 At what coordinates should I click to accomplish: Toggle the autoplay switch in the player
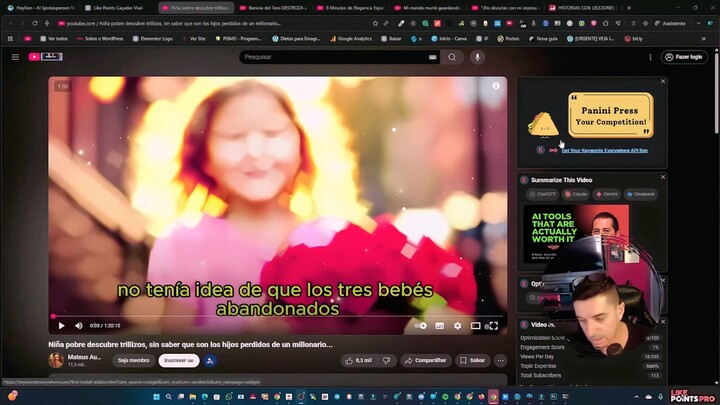pyautogui.click(x=421, y=326)
